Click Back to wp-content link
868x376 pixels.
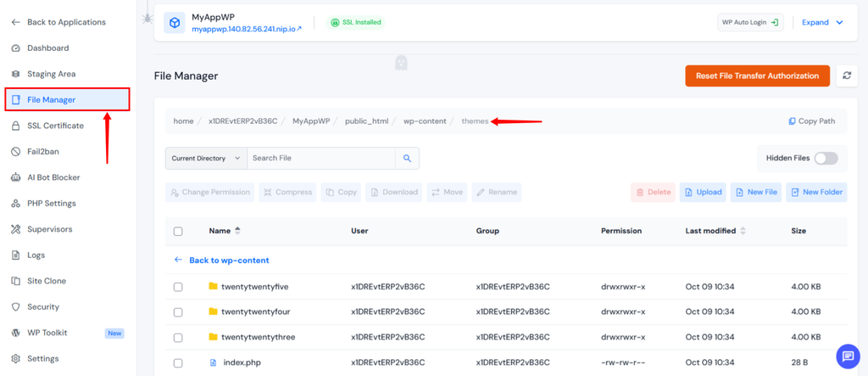click(x=222, y=260)
